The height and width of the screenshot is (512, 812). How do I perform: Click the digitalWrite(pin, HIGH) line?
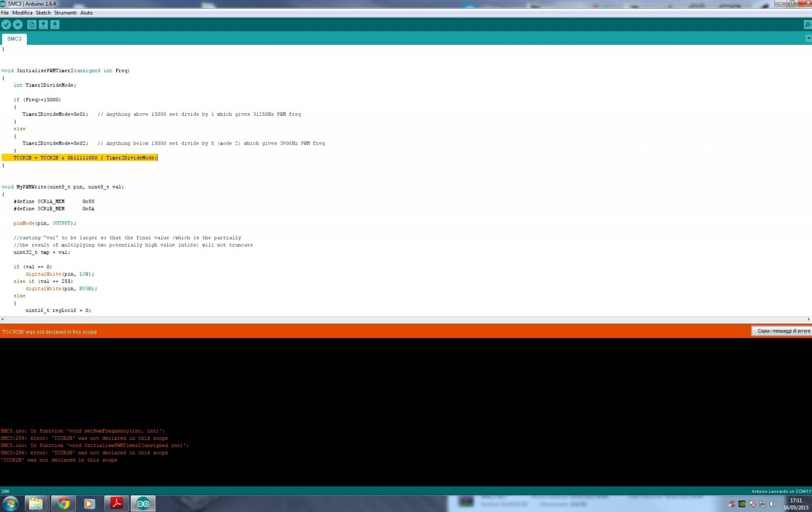pyautogui.click(x=61, y=289)
